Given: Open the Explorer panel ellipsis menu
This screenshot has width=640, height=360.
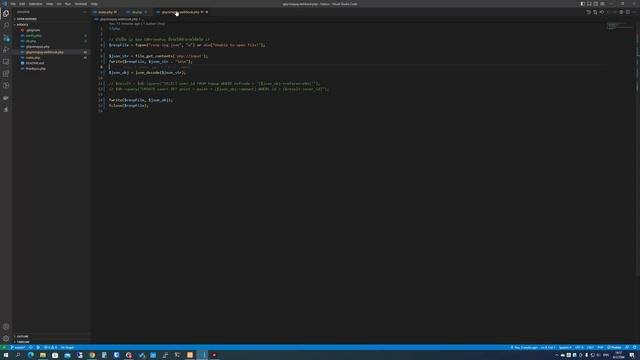Looking at the screenshot, I should tap(84, 12).
